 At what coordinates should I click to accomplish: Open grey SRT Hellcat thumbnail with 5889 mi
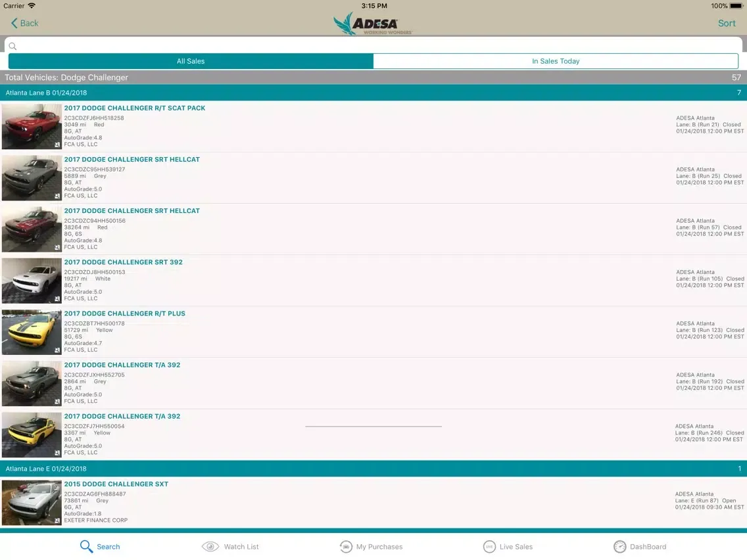point(32,178)
